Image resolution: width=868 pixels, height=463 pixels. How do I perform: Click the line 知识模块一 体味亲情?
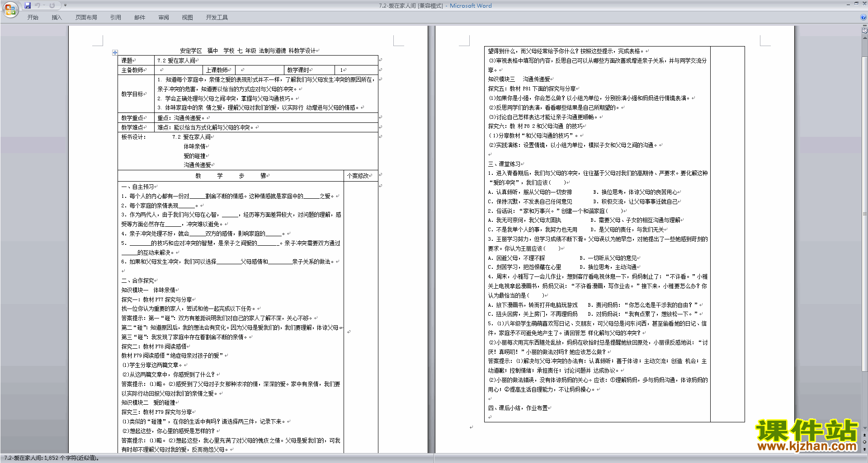point(149,290)
